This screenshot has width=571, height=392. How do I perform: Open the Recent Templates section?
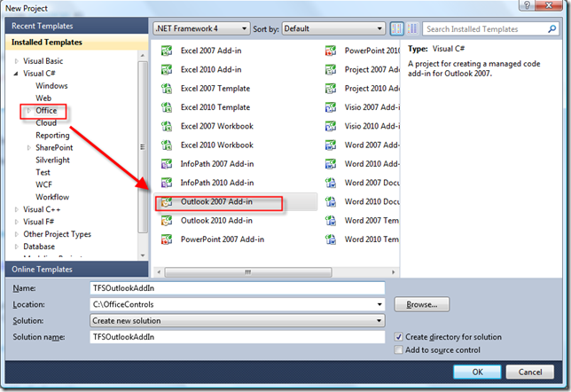(x=77, y=26)
